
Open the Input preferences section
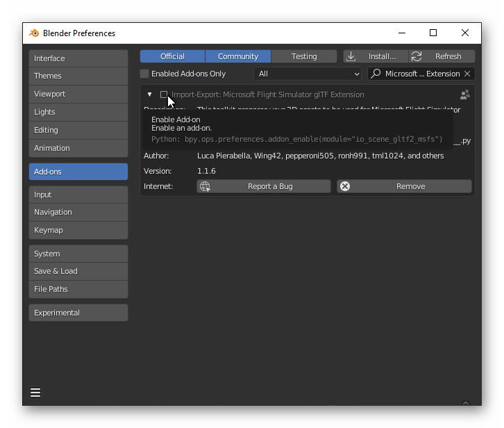point(78,195)
